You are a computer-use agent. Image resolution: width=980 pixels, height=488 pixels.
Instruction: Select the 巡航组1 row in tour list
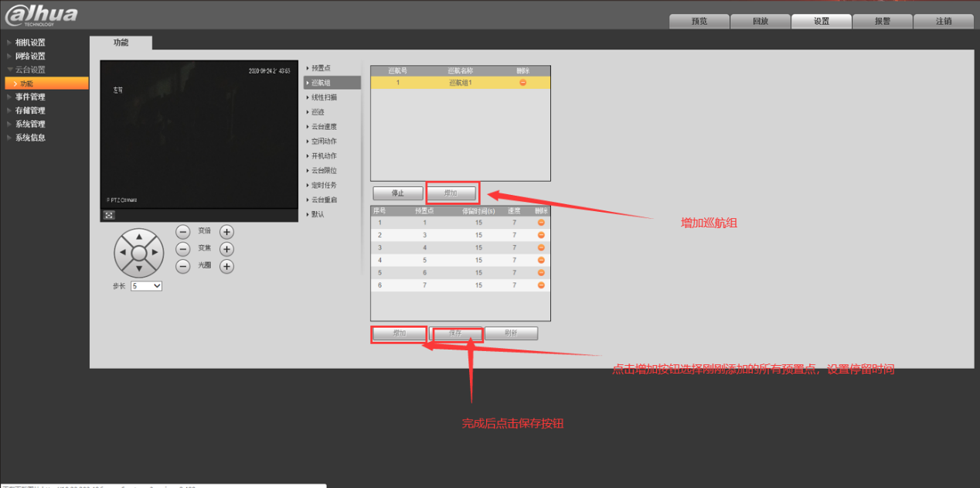click(x=460, y=83)
